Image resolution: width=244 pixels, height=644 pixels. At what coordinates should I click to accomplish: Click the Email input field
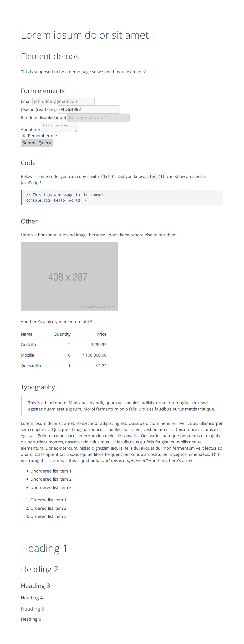(x=63, y=101)
